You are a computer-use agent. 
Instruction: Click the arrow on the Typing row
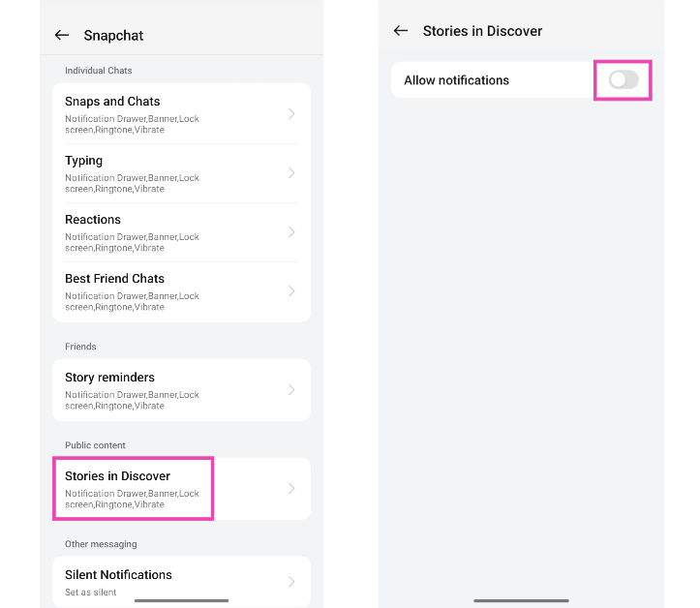[291, 173]
